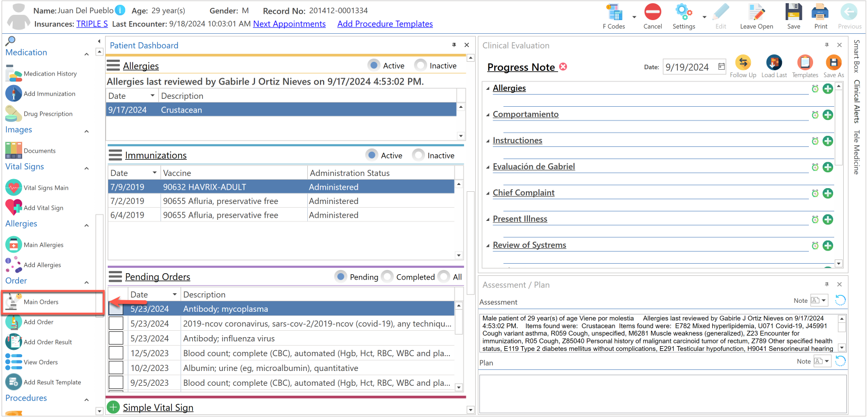Collapse the Order sidebar group
Viewport: 868px width, 418px height.
point(87,283)
